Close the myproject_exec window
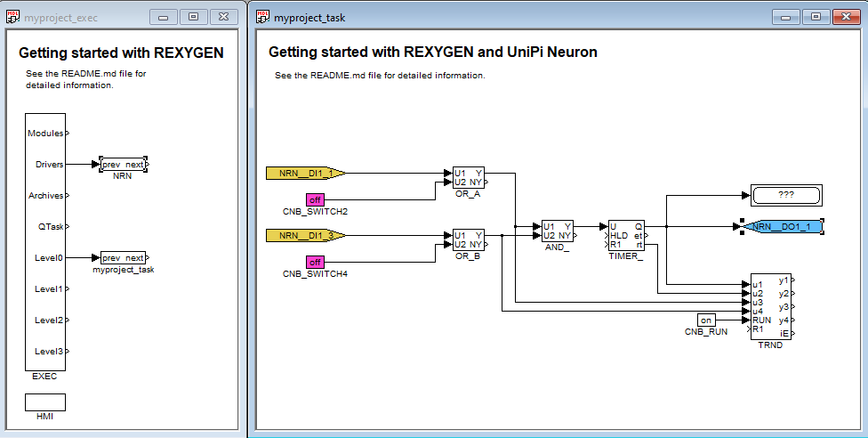 click(x=223, y=17)
